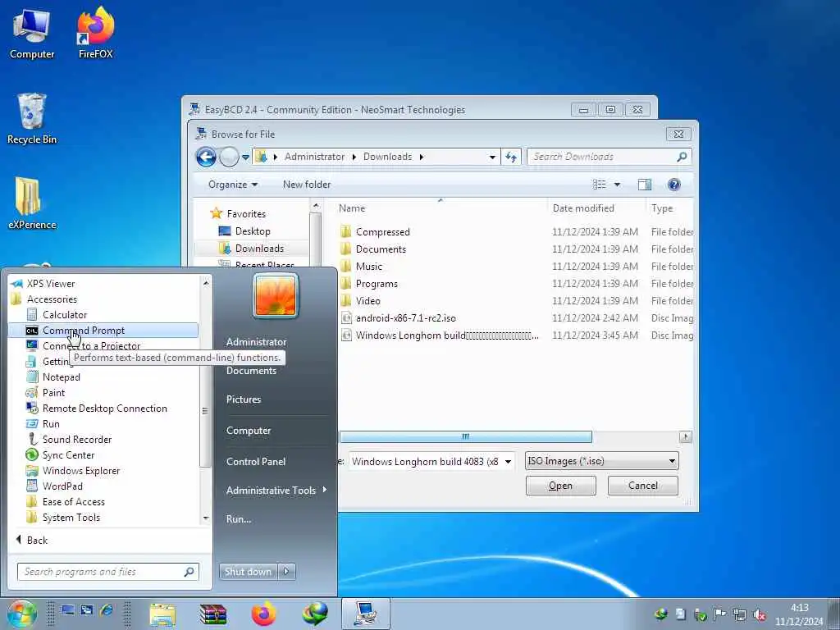
Task: Open Remote Desktop Connection
Action: point(103,409)
